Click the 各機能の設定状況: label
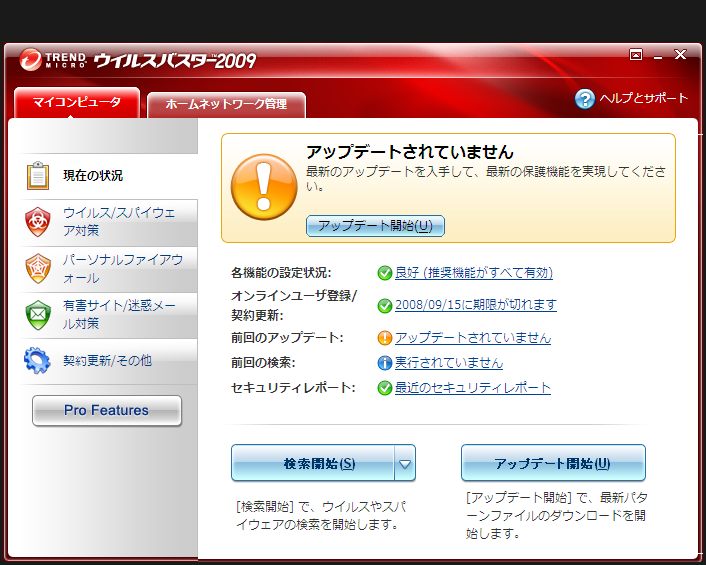706x565 pixels. (x=281, y=273)
